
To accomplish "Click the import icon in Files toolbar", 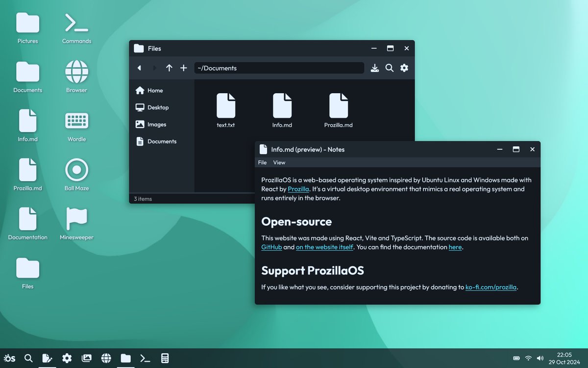I will [375, 68].
